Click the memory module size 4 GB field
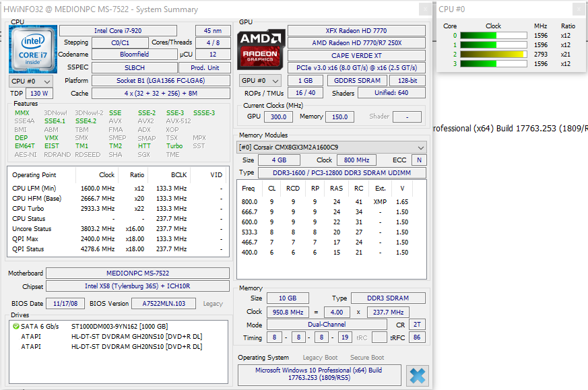Viewport: 588px width, 390px height. [279, 160]
